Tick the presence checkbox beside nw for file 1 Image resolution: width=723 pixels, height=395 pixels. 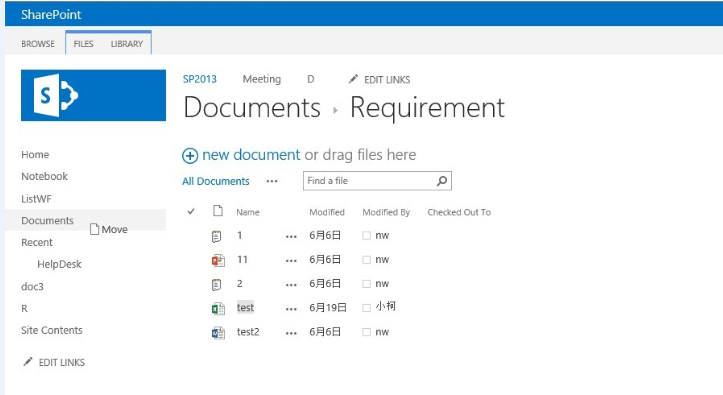coord(367,236)
